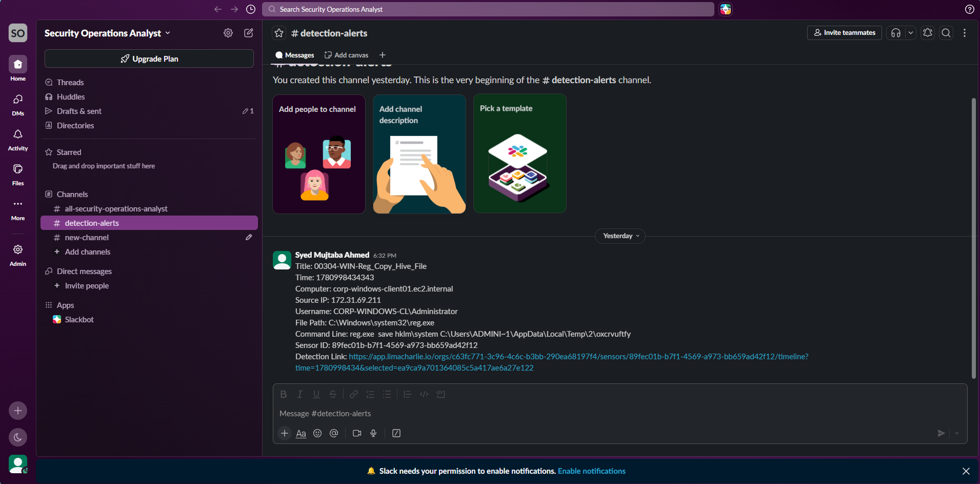This screenshot has height=484, width=980.
Task: Open the help question mark icon
Action: 969,9
